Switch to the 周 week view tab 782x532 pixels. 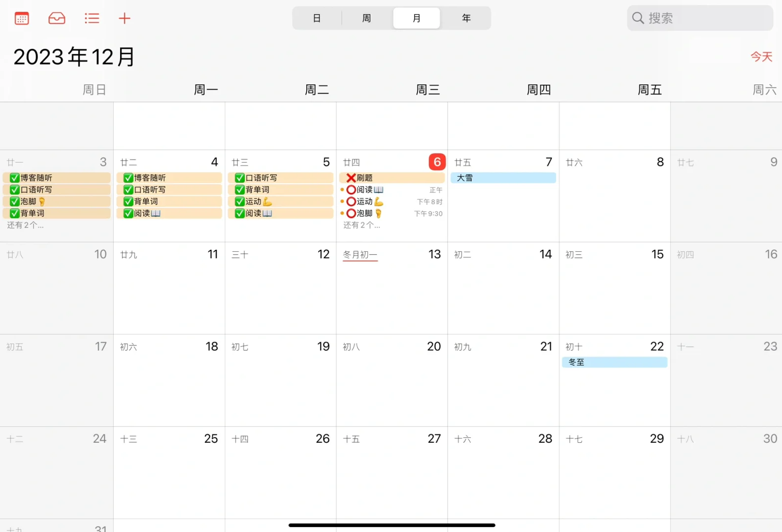tap(367, 18)
